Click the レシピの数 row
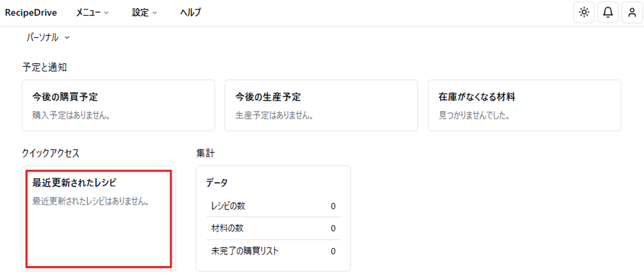Screen dimensions: 644x278 [273, 206]
